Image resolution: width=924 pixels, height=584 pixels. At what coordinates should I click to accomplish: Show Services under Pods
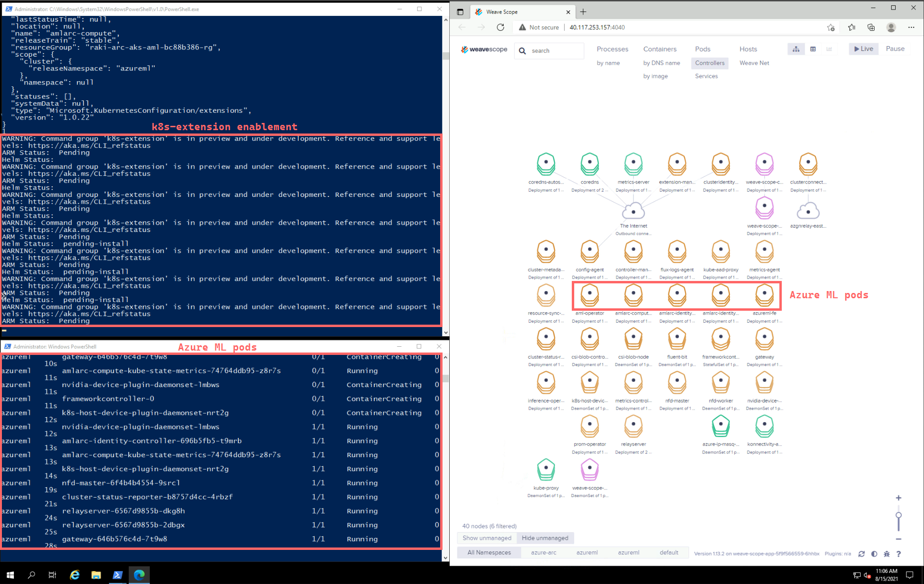(706, 76)
